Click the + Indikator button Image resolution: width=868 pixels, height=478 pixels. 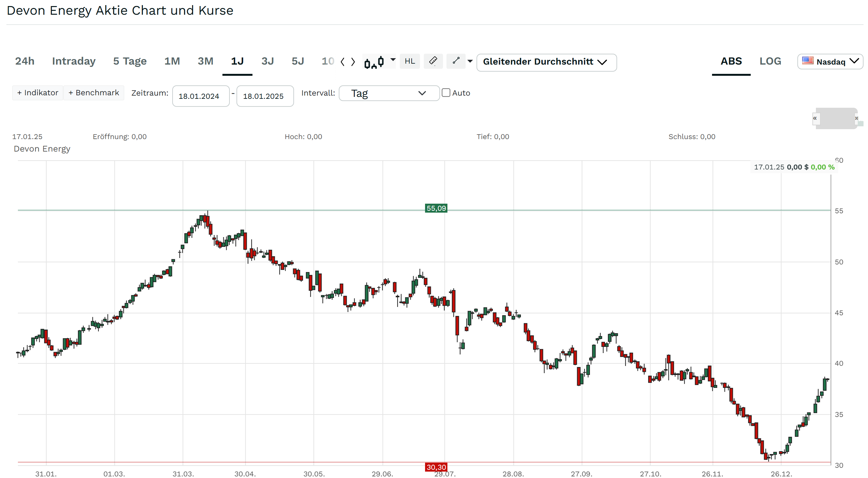point(38,93)
